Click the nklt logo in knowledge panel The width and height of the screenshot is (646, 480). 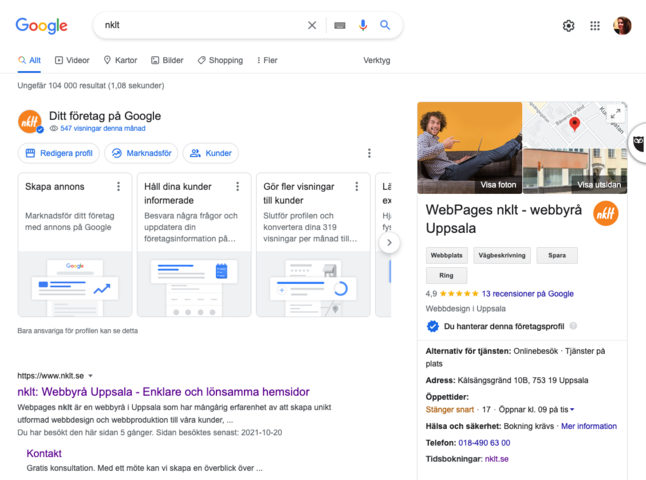(606, 213)
